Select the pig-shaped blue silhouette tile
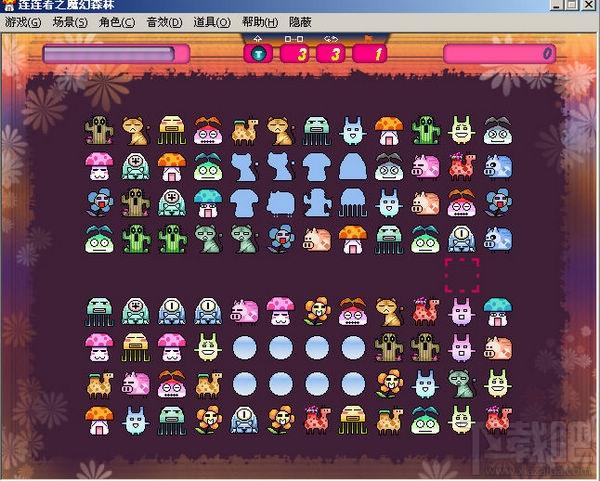This screenshot has height=481, width=600. click(281, 203)
